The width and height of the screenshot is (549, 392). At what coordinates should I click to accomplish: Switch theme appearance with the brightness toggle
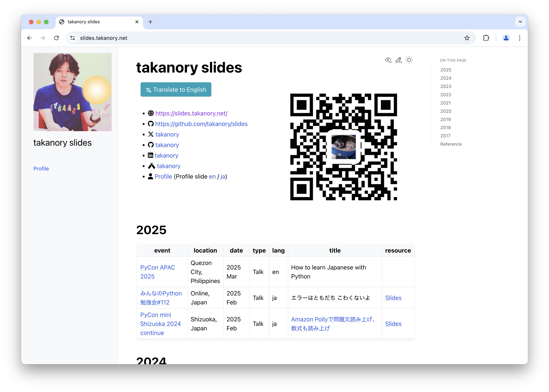point(409,60)
